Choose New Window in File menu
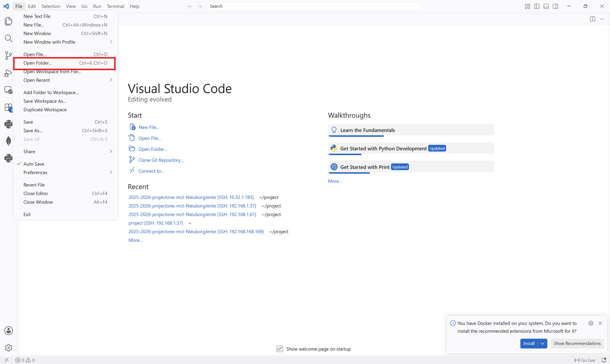Viewport: 610px width, 364px height. (x=66, y=34)
